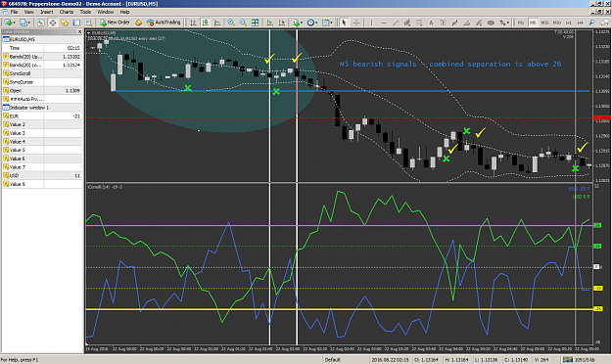Select the text tool A
612x364 pixels.
click(x=431, y=23)
